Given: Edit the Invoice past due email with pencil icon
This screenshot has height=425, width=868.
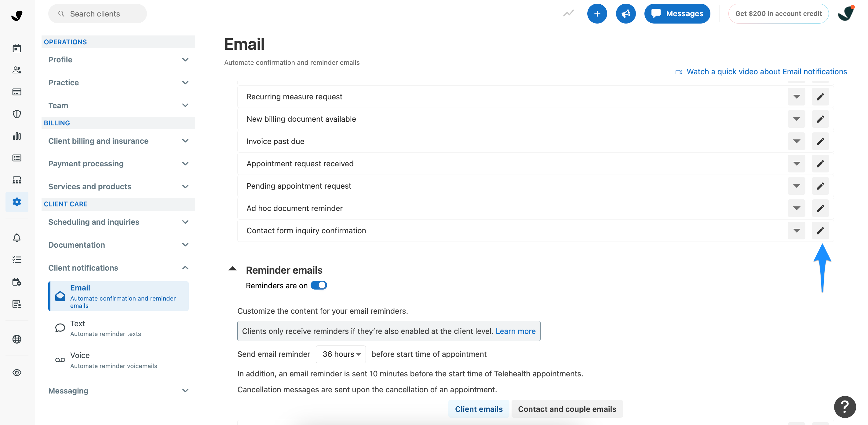Looking at the screenshot, I should point(820,141).
